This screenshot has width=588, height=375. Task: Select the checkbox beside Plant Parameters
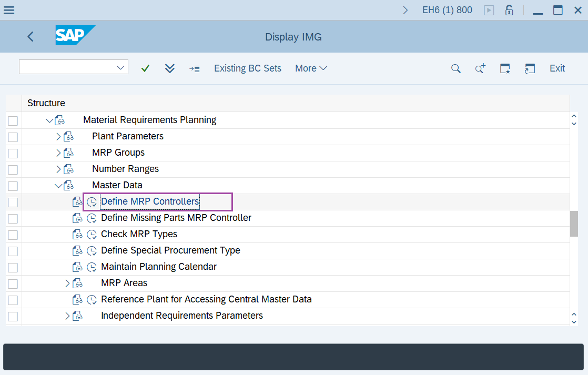click(x=13, y=136)
